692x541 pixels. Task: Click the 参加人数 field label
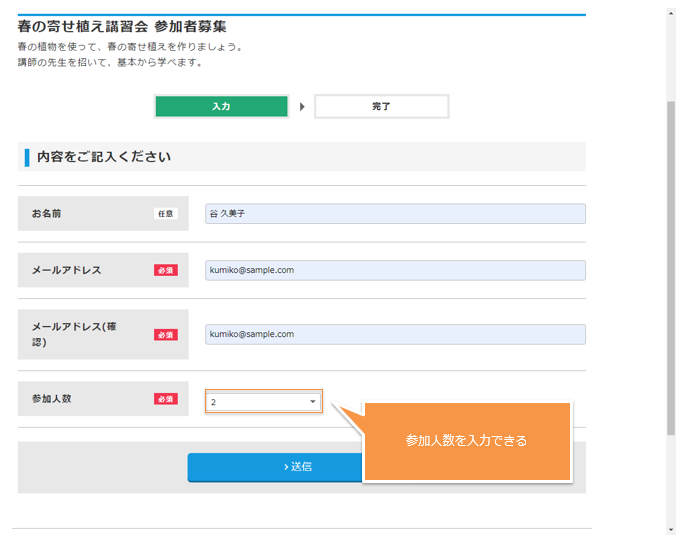pos(52,399)
